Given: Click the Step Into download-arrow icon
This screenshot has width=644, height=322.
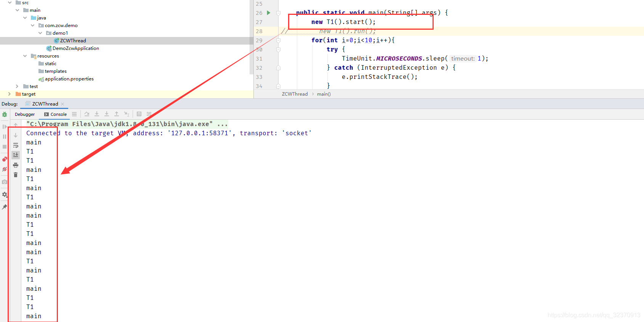Looking at the screenshot, I should pyautogui.click(x=97, y=114).
